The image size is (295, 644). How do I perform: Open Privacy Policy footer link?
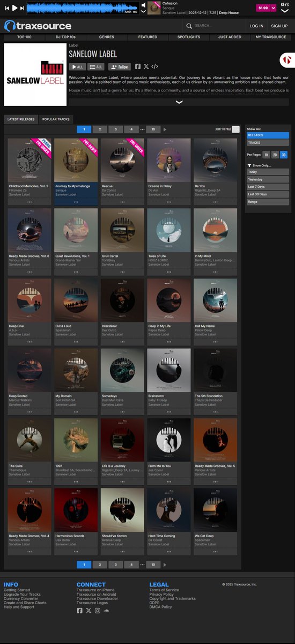pyautogui.click(x=161, y=594)
